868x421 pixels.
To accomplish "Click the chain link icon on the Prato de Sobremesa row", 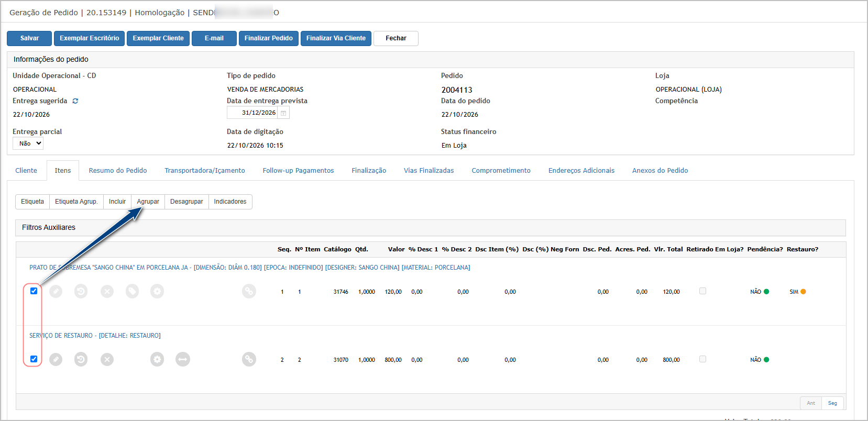I will click(249, 291).
